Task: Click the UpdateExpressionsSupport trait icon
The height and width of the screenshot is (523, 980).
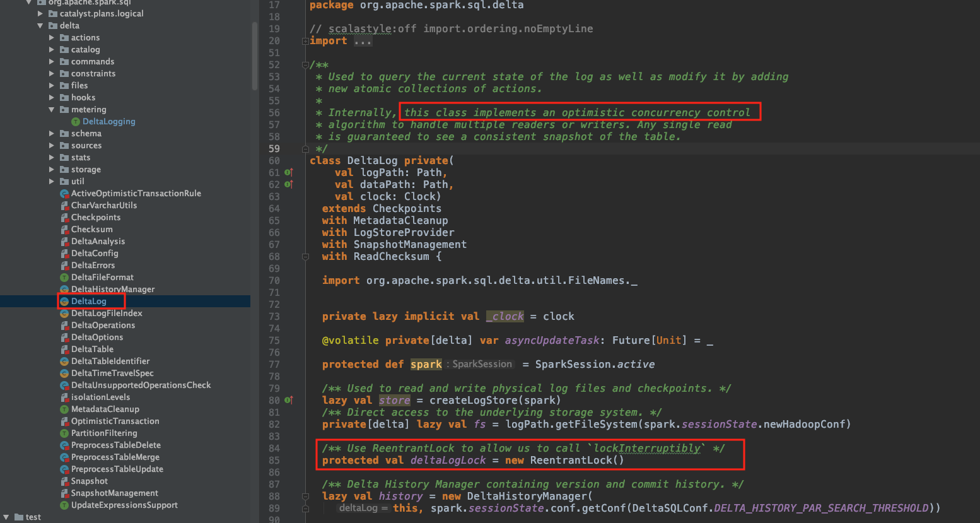Action: click(x=64, y=505)
